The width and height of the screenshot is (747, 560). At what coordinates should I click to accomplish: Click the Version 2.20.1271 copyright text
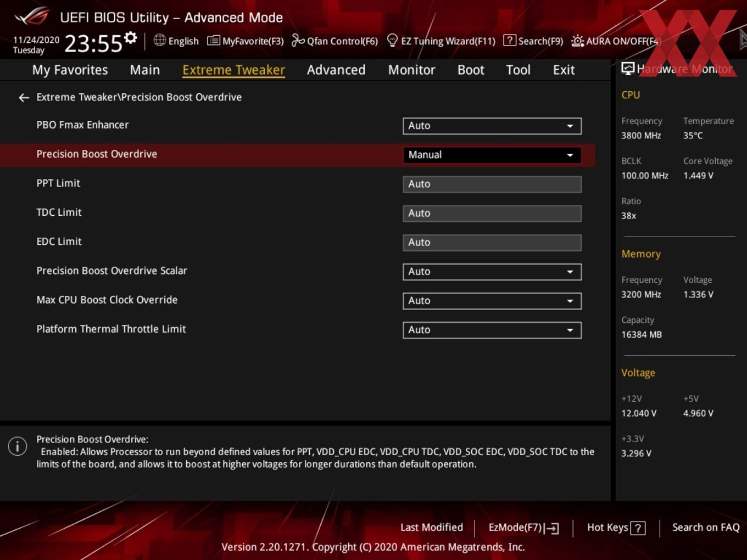click(373, 547)
